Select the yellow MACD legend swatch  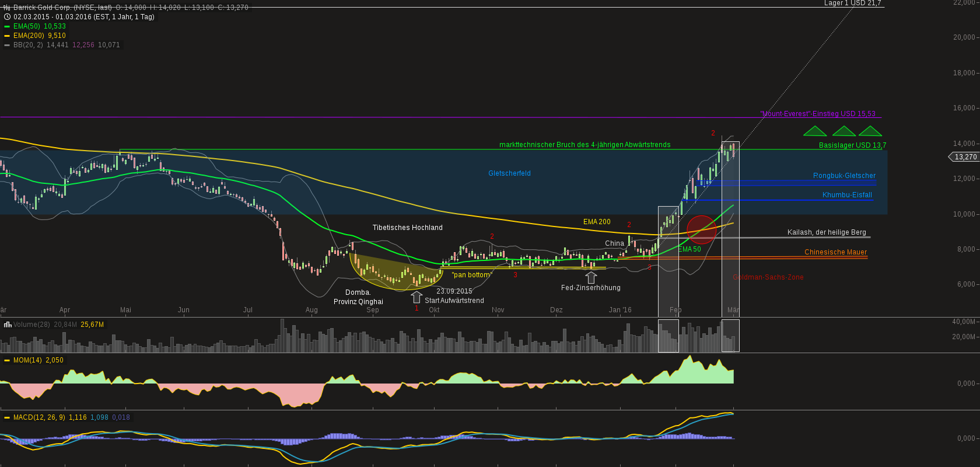tap(7, 417)
